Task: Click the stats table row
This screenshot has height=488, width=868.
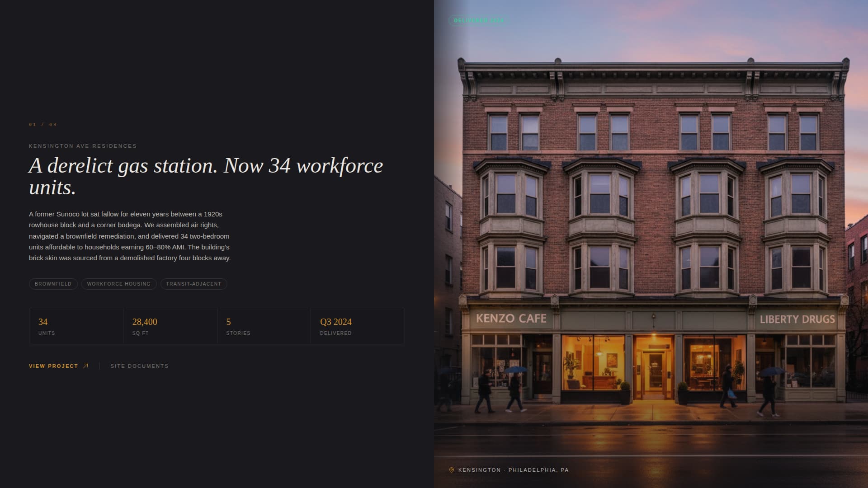Action: pos(217,326)
